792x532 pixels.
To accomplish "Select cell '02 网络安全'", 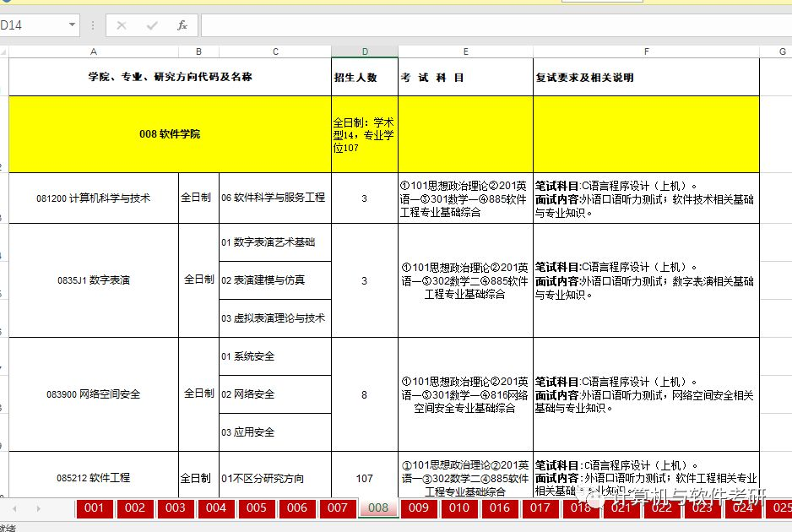I will [x=275, y=394].
